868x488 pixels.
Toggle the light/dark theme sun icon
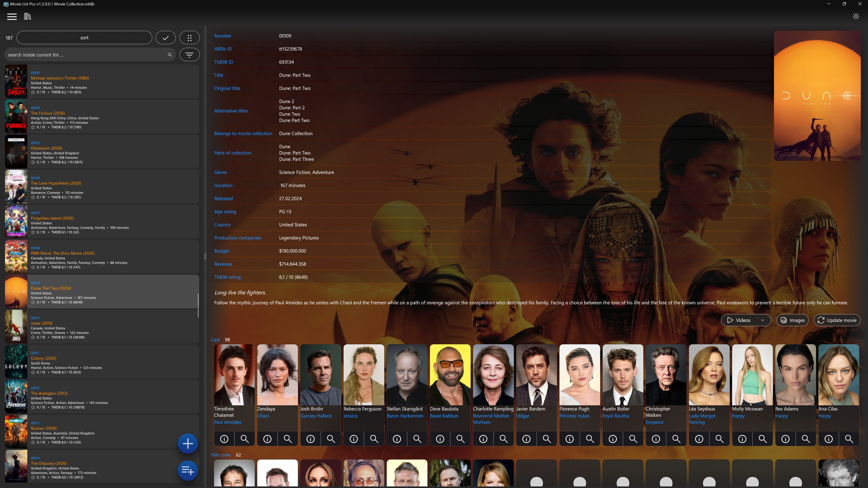[856, 16]
